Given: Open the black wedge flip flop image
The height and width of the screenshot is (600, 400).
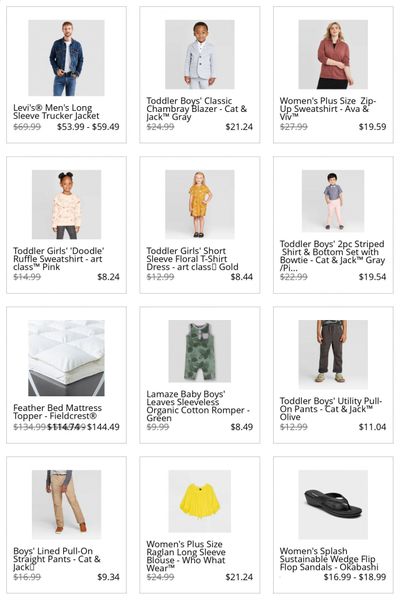Looking at the screenshot, I should tap(333, 504).
